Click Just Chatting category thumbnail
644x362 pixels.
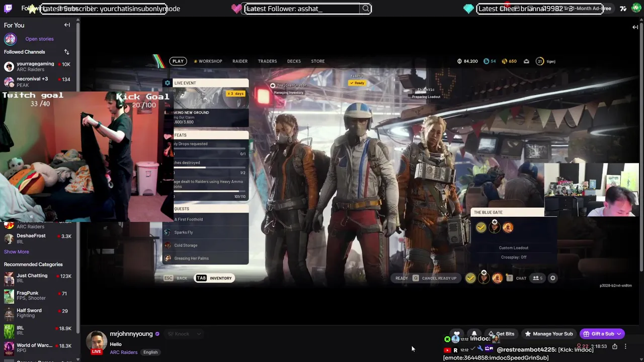click(9, 279)
